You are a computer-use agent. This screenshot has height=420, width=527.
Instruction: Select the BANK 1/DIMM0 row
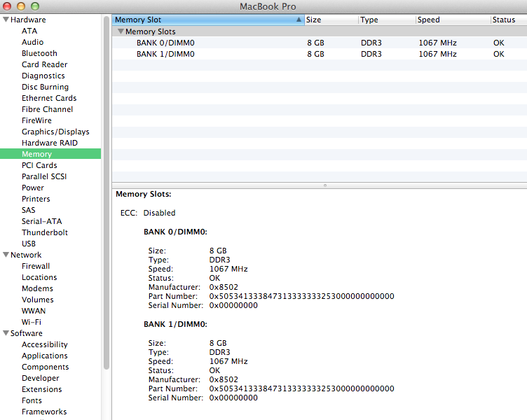pos(320,54)
